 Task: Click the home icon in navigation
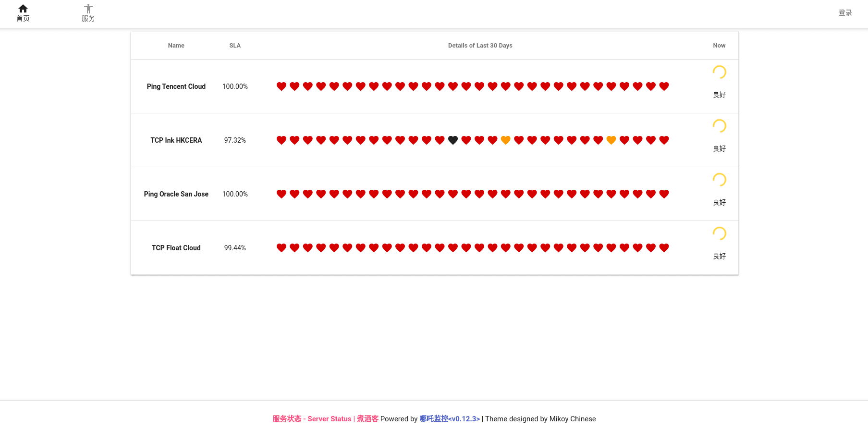point(23,9)
